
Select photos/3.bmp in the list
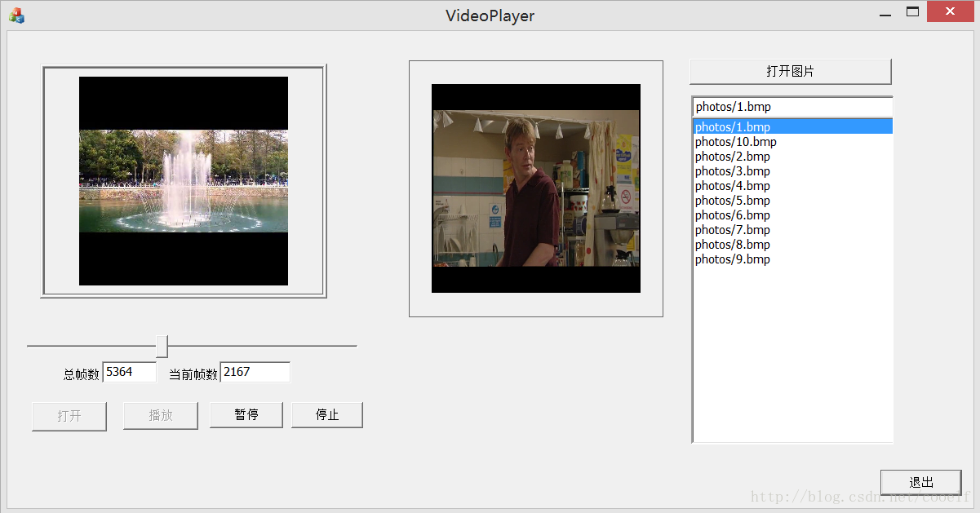[x=792, y=171]
